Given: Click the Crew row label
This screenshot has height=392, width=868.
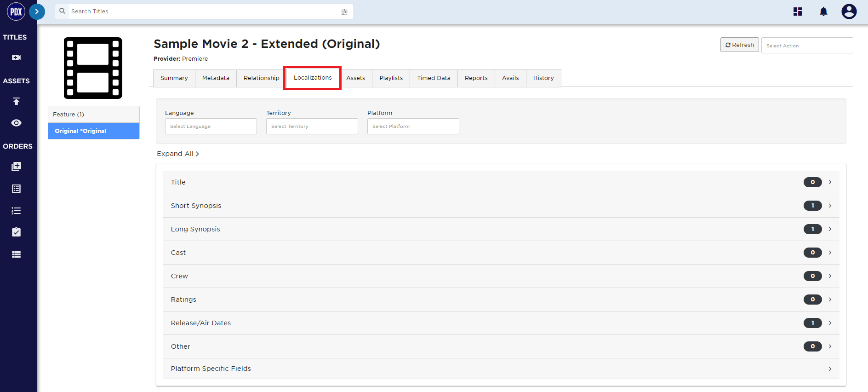Looking at the screenshot, I should pyautogui.click(x=179, y=276).
